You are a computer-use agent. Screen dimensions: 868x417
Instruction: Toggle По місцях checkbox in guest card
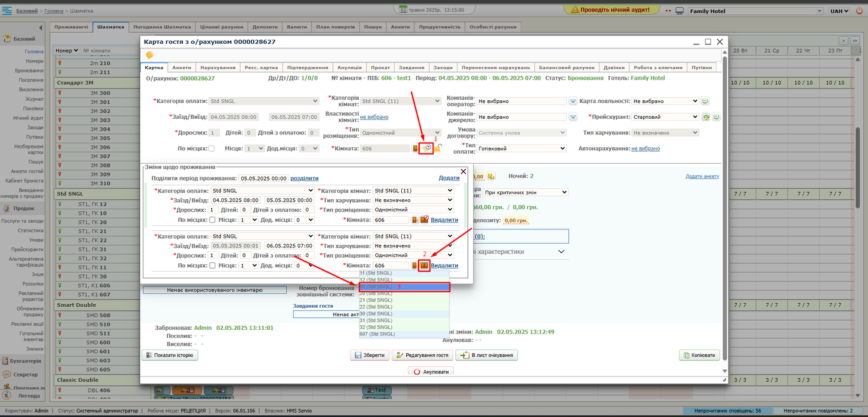click(x=212, y=148)
